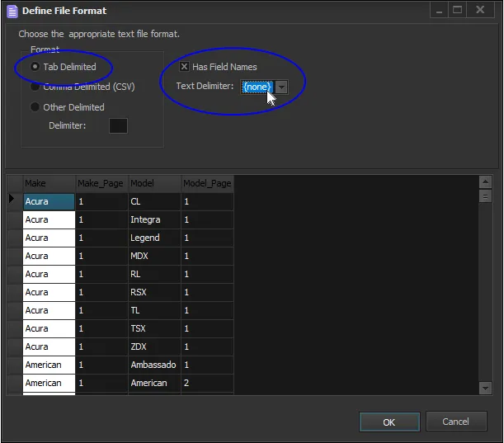The height and width of the screenshot is (443, 504).
Task: Click the scroll down arrow of the grid
Action: click(x=486, y=388)
